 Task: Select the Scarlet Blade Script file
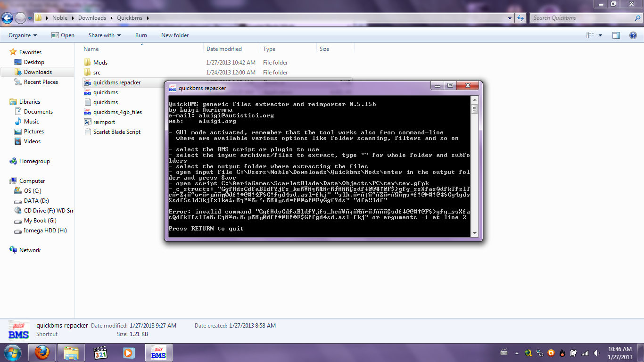(116, 132)
